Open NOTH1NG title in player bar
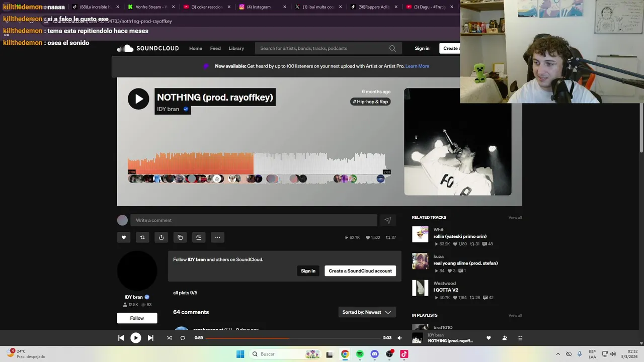644x362 pixels. [x=450, y=341]
